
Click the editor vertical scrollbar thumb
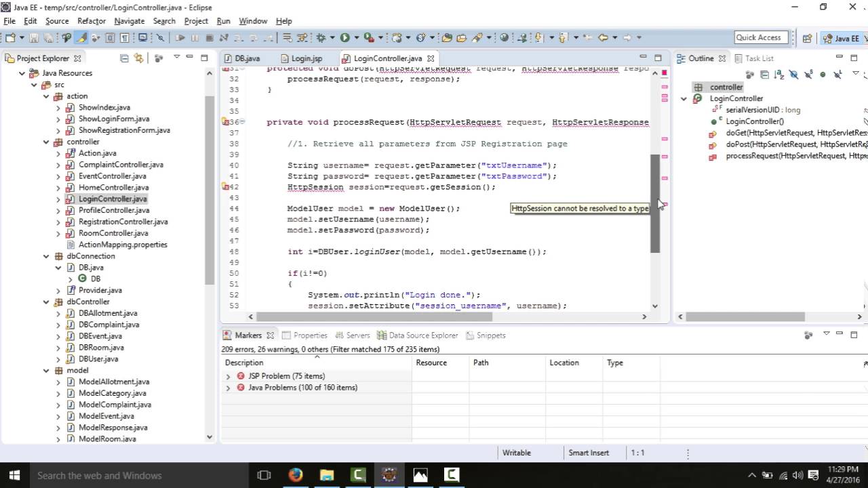click(655, 203)
